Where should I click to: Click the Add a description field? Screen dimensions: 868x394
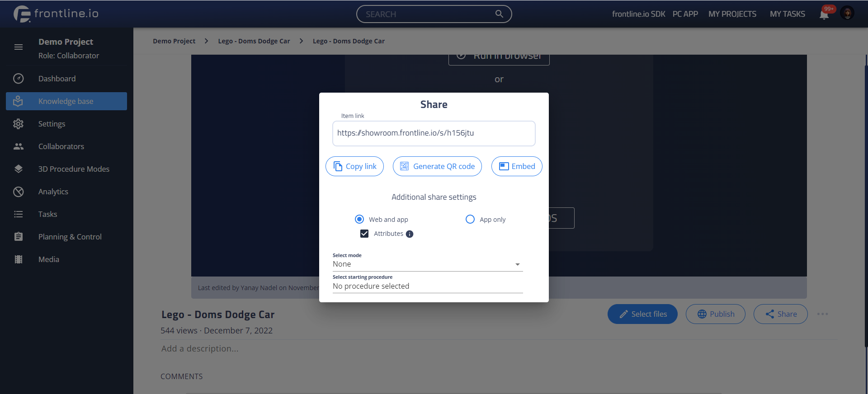click(x=200, y=349)
